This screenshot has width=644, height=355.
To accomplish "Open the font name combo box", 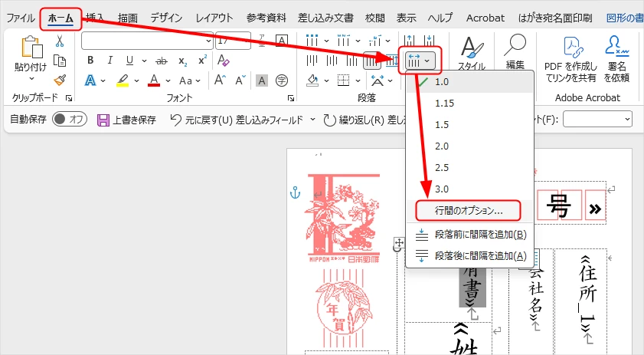I will click(x=148, y=41).
